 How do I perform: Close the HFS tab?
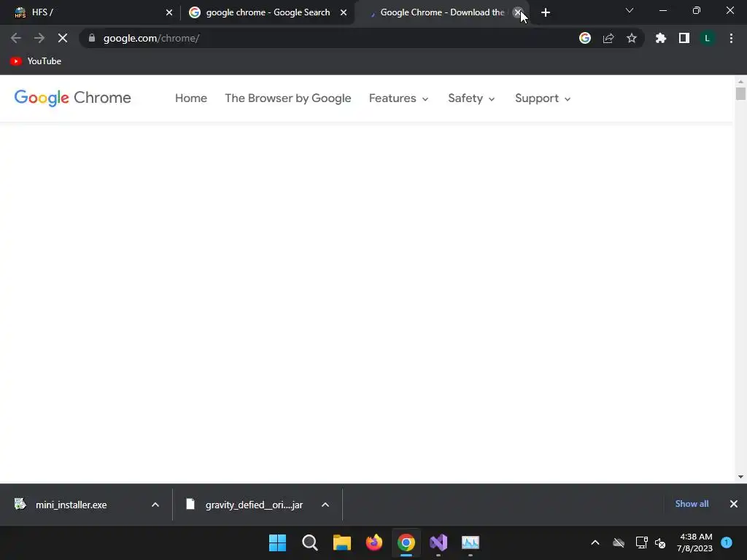pyautogui.click(x=169, y=12)
